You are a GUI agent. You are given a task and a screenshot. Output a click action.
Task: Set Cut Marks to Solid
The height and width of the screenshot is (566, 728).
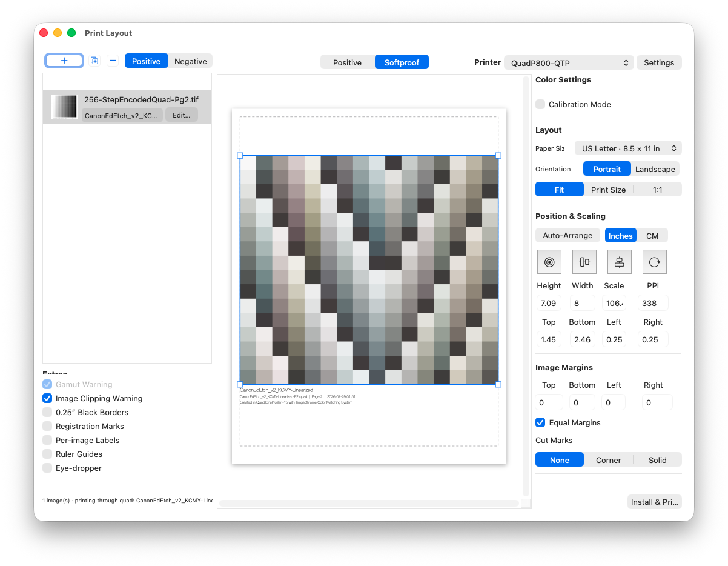(658, 460)
